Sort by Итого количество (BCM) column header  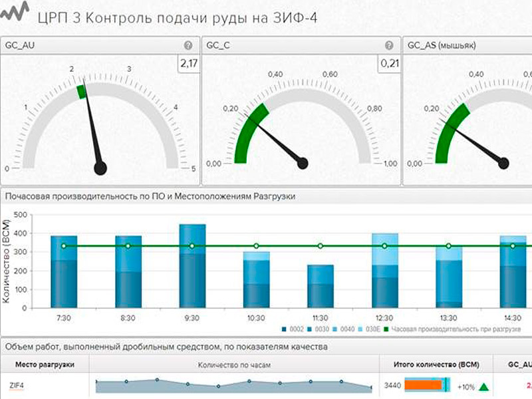coord(436,364)
